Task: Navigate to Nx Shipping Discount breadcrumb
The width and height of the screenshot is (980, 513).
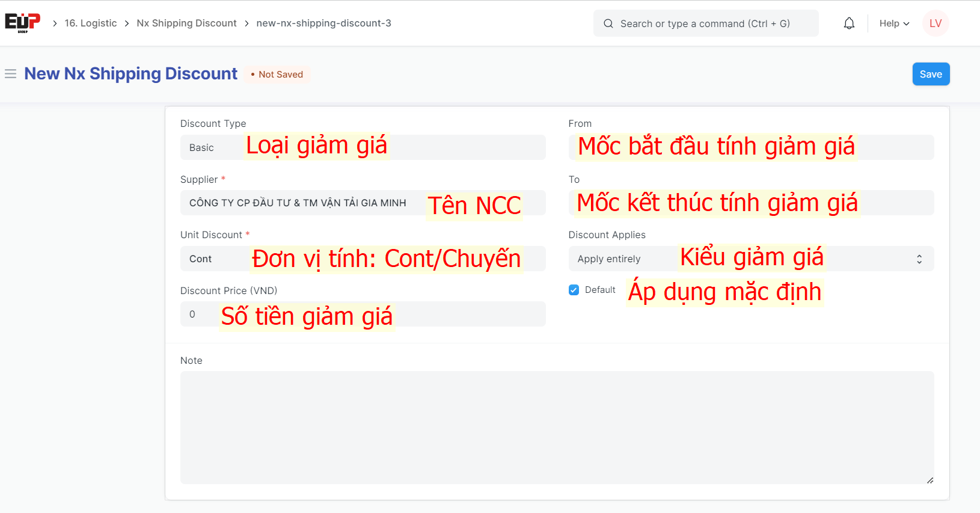Action: [186, 23]
